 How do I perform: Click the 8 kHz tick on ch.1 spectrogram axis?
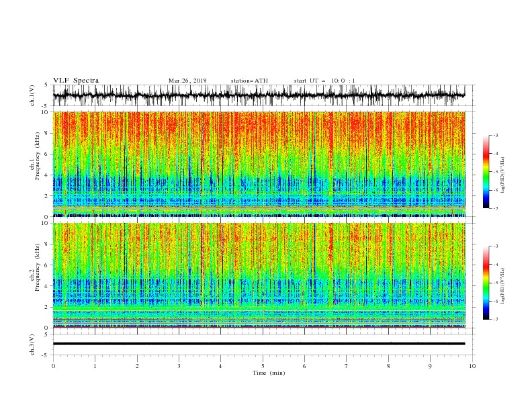[47, 133]
